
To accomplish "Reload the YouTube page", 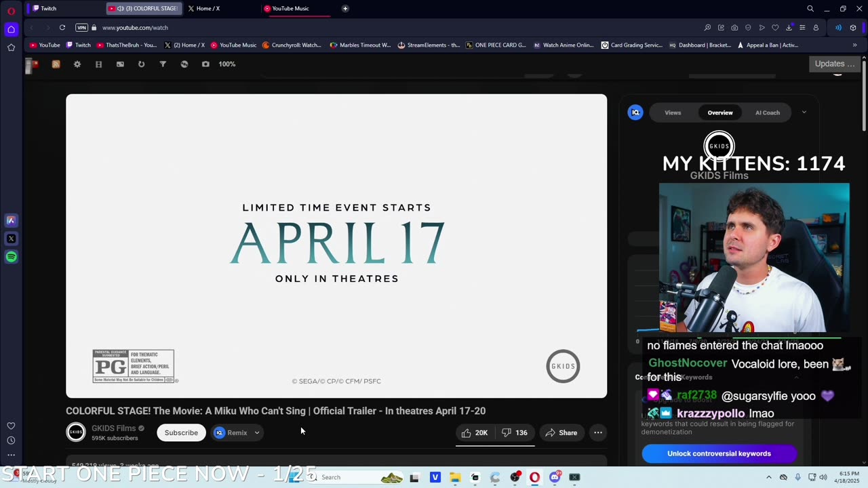I will point(62,28).
